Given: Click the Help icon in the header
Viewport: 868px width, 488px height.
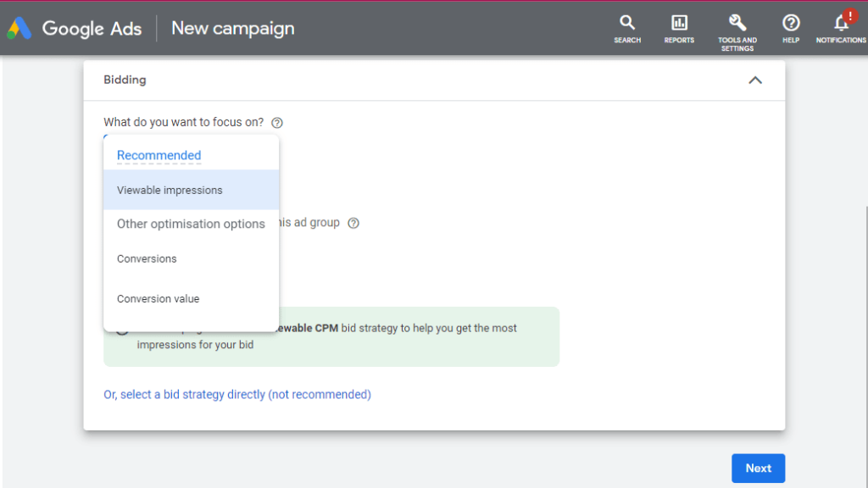Looking at the screenshot, I should pyautogui.click(x=791, y=28).
